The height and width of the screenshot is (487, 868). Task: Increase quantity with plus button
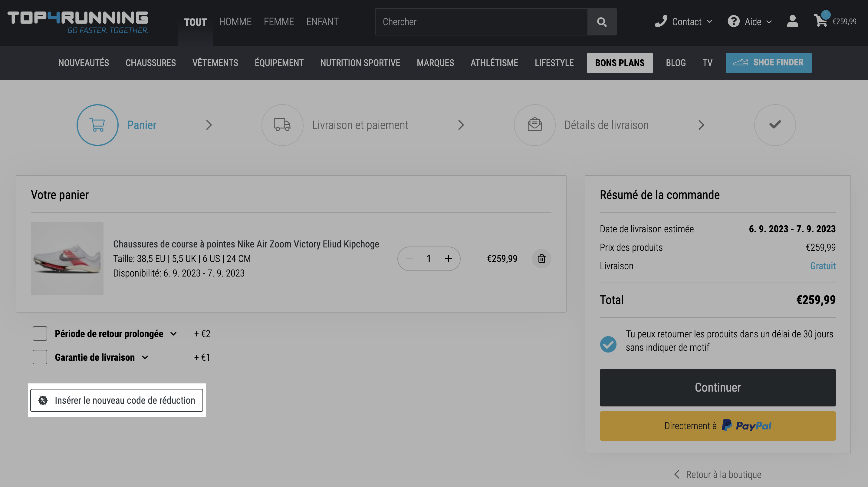pos(448,258)
